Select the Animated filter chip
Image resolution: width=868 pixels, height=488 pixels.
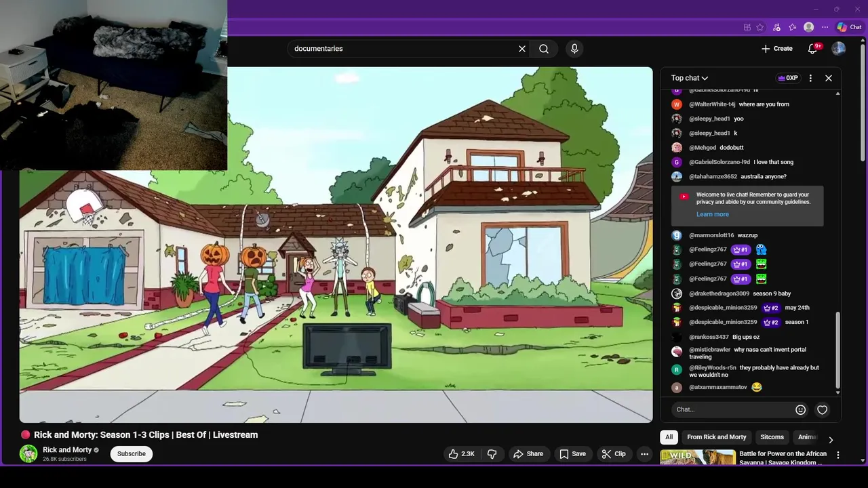click(807, 437)
